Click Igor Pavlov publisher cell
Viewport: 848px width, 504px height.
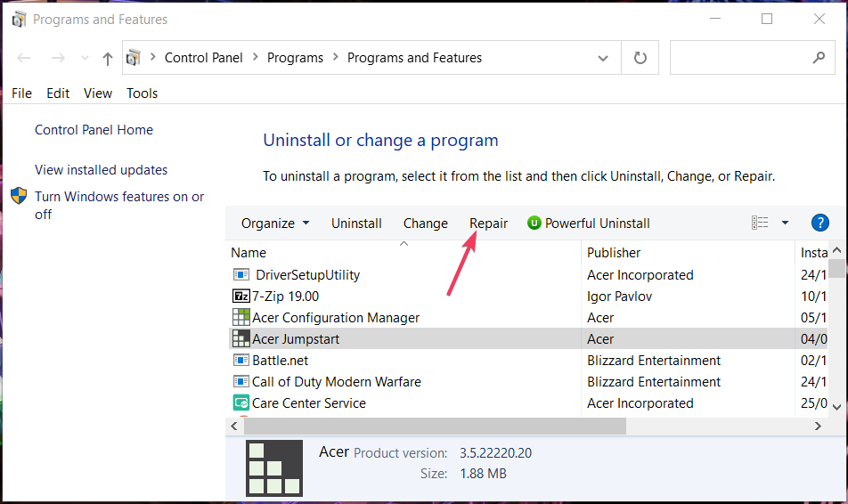620,297
